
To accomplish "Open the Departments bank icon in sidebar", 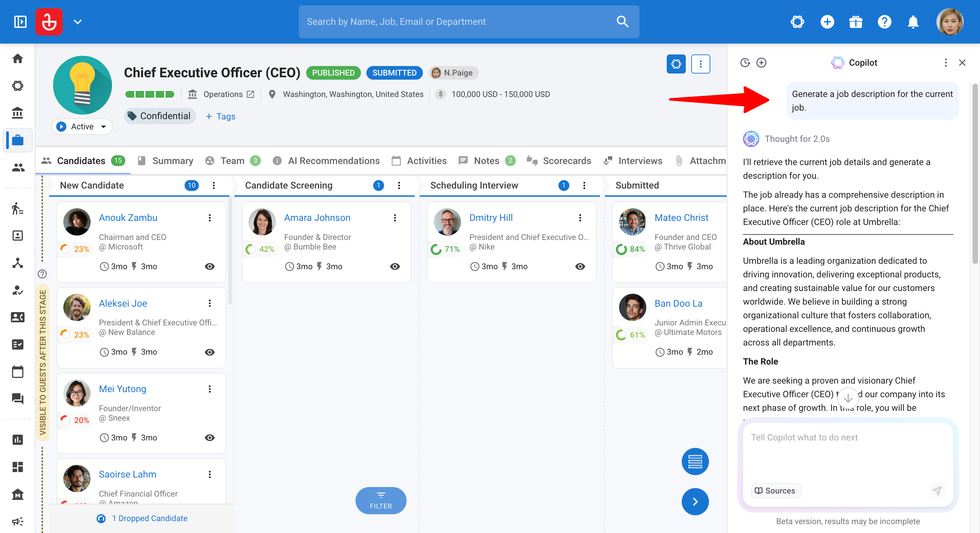I will 17,113.
